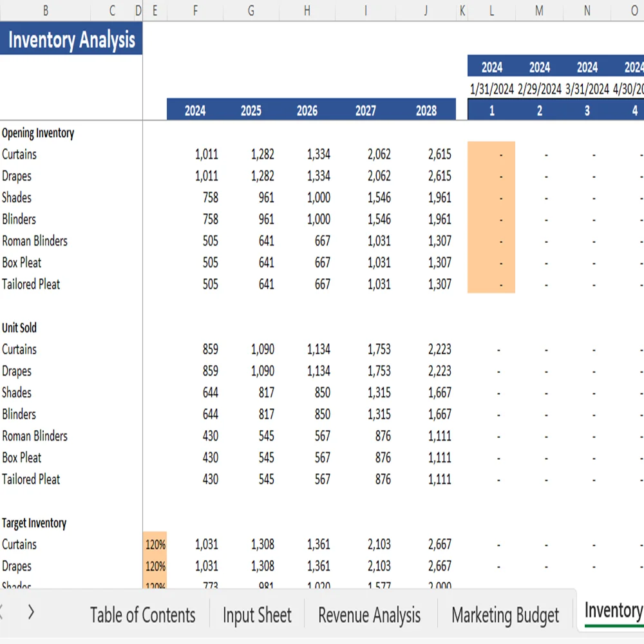Switch to the Input Sheet tab
The image size is (644, 644).
tap(256, 615)
